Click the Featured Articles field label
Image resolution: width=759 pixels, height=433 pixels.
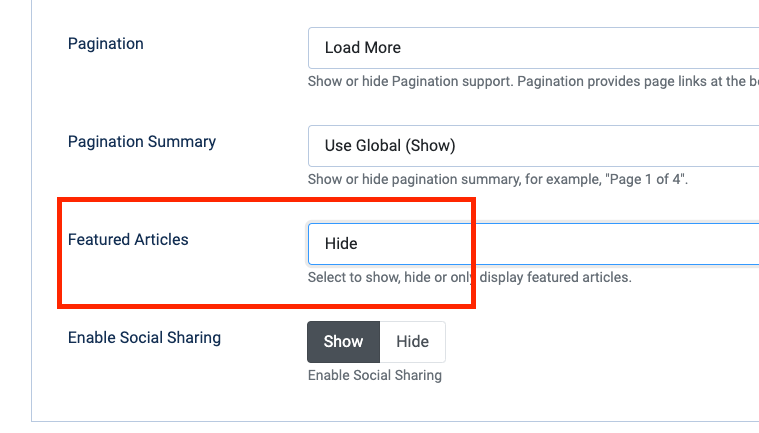click(x=128, y=240)
